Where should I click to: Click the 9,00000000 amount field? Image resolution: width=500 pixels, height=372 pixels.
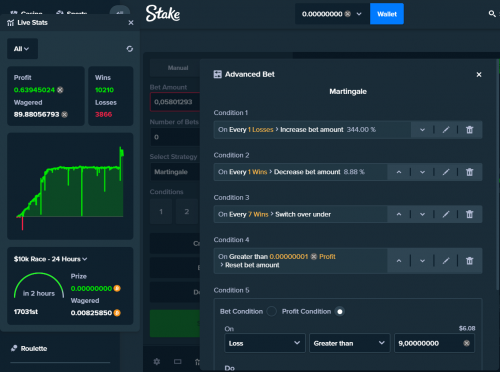pos(434,343)
